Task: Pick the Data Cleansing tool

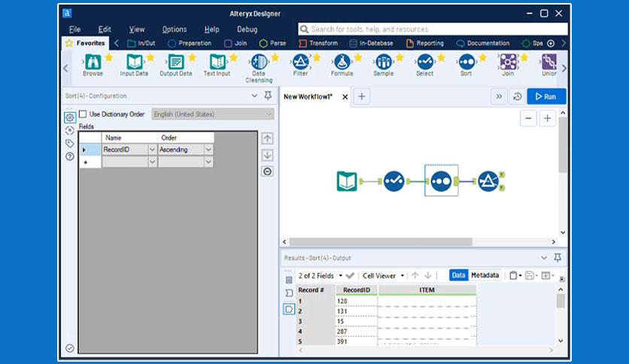Action: [259, 62]
